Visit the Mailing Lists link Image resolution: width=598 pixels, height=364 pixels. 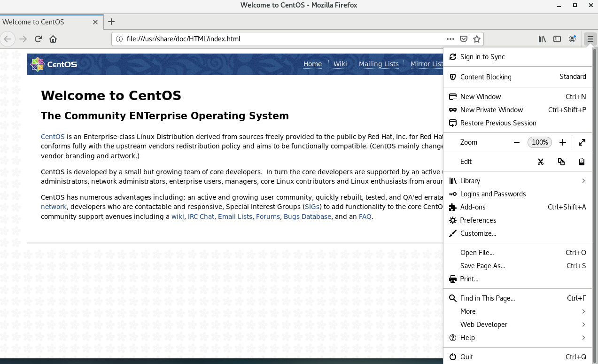click(x=379, y=64)
